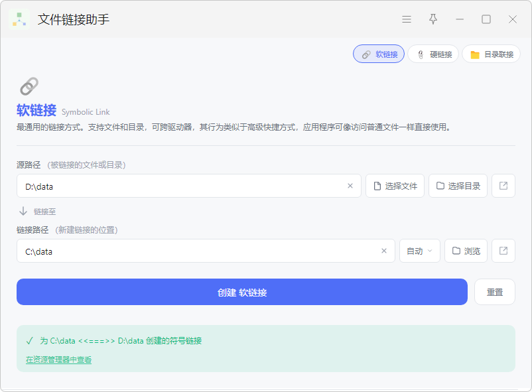The image size is (532, 392).
Task: Expand the 自动 dropdown
Action: click(420, 251)
